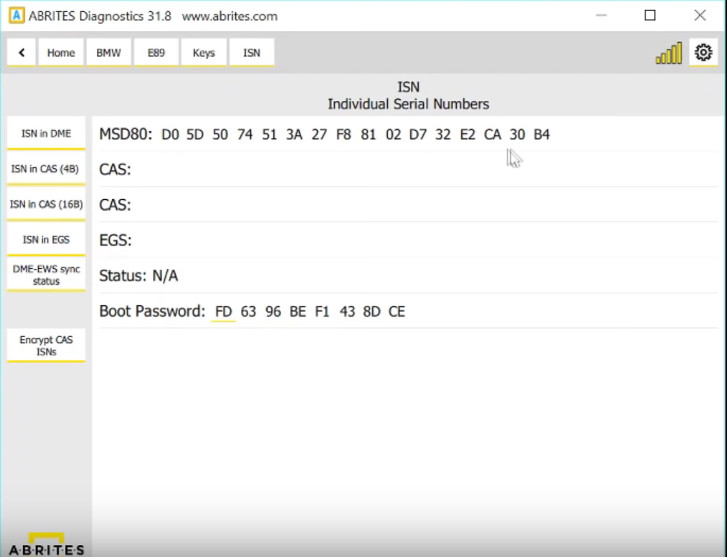Click MSD80 byte F8
The height and width of the screenshot is (557, 727).
[x=344, y=134]
